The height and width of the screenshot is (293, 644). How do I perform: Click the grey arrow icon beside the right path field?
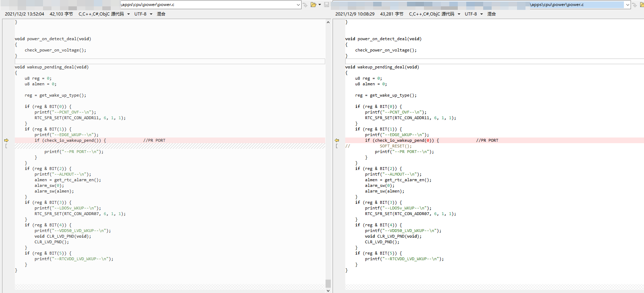pos(634,5)
